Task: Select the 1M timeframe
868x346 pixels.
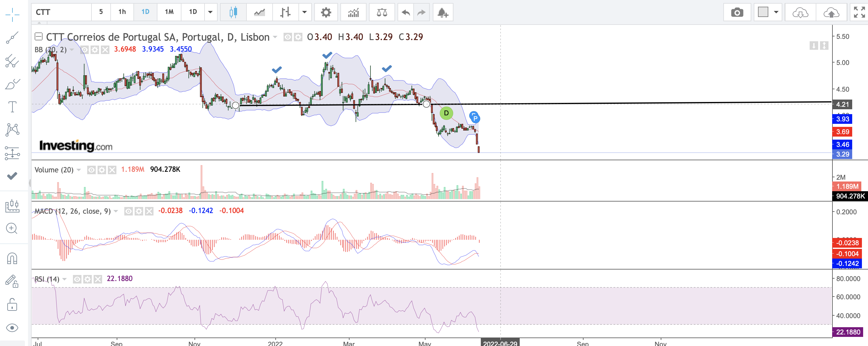Action: (169, 12)
